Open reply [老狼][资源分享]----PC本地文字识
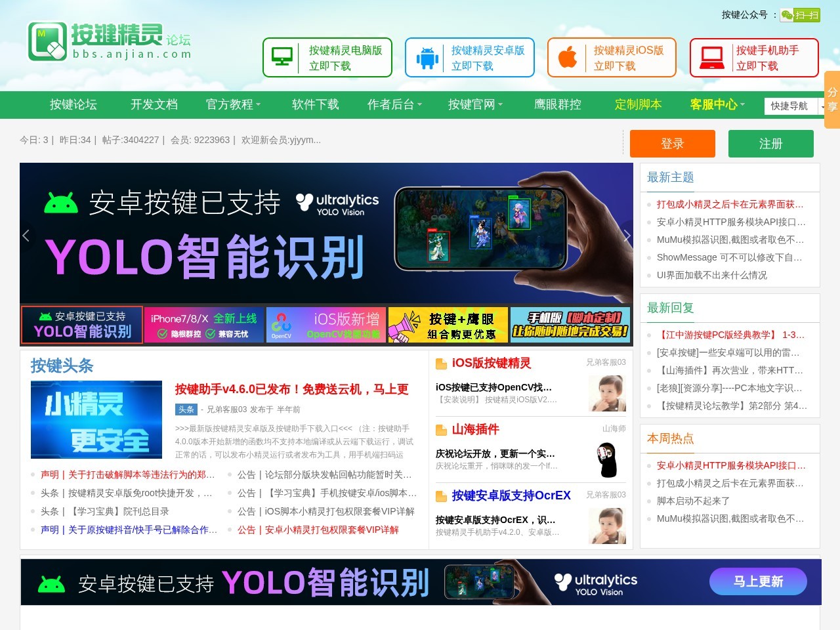Viewport: 840px width, 630px height. pos(730,388)
